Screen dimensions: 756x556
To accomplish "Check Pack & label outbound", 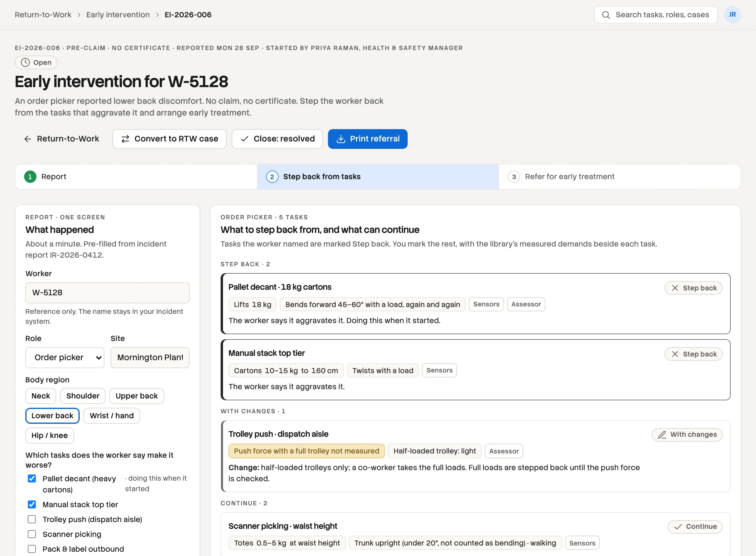I will coord(31,549).
